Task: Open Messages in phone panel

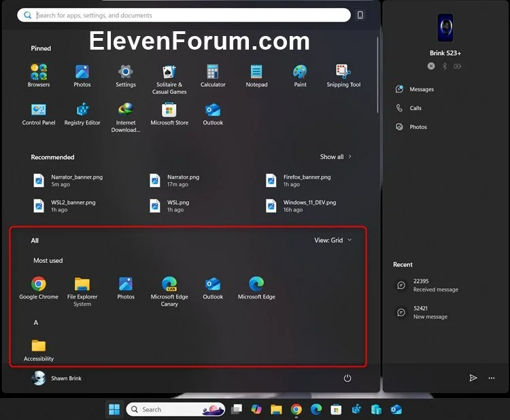Action: (x=415, y=89)
